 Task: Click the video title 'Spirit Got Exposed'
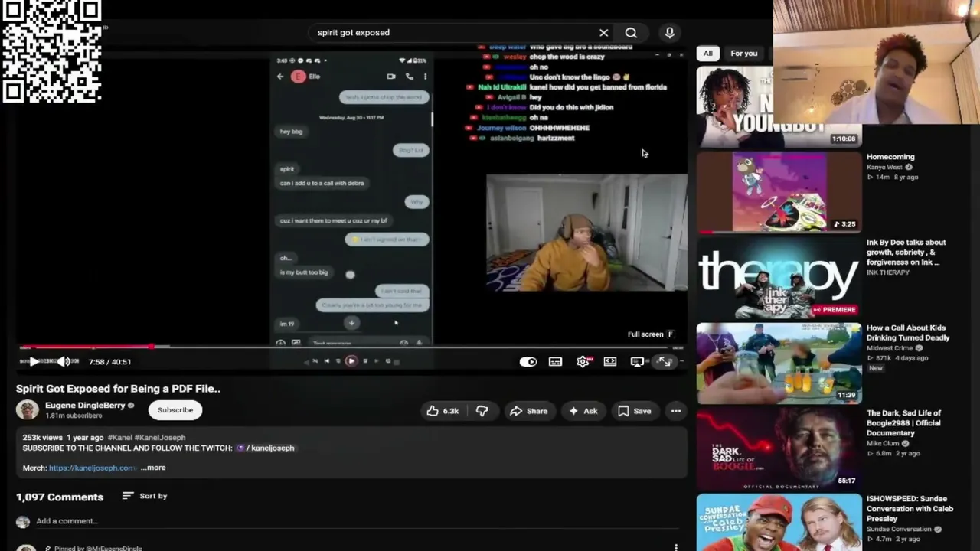[118, 389]
